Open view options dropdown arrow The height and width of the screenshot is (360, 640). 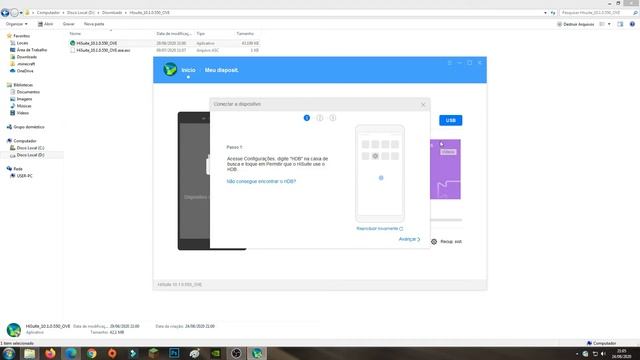pyautogui.click(x=609, y=24)
